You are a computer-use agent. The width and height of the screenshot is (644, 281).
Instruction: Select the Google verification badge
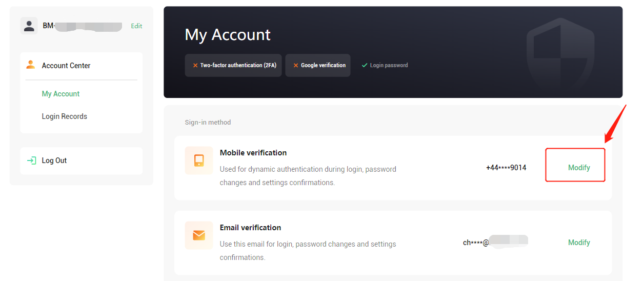click(x=318, y=65)
